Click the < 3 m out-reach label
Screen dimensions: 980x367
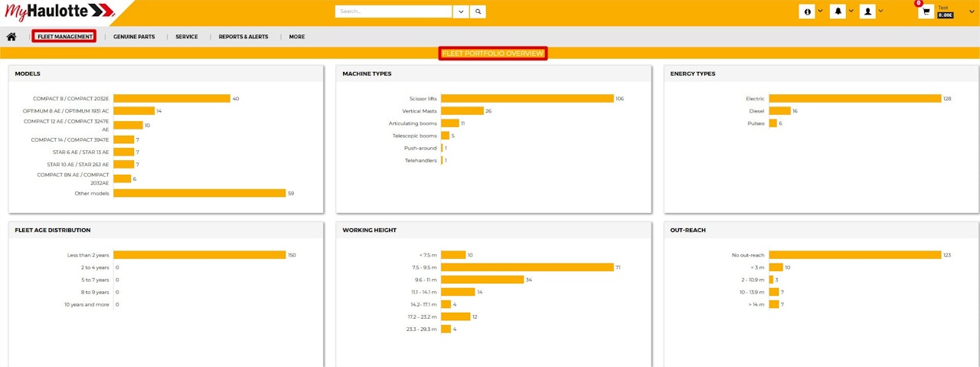(758, 267)
